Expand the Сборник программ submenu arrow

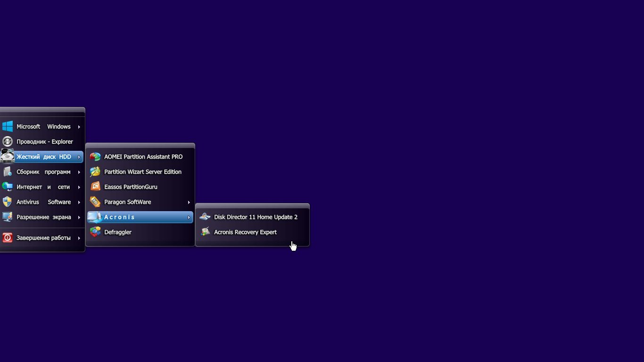(x=79, y=172)
